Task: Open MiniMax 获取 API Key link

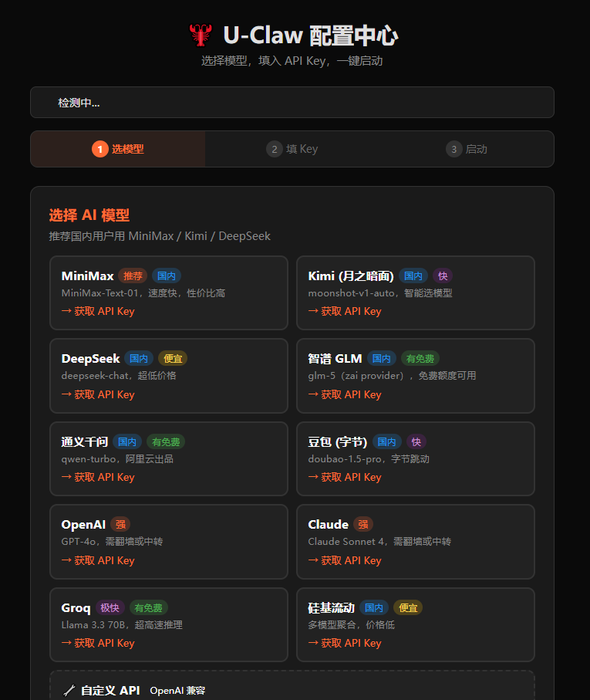Action: coord(98,311)
